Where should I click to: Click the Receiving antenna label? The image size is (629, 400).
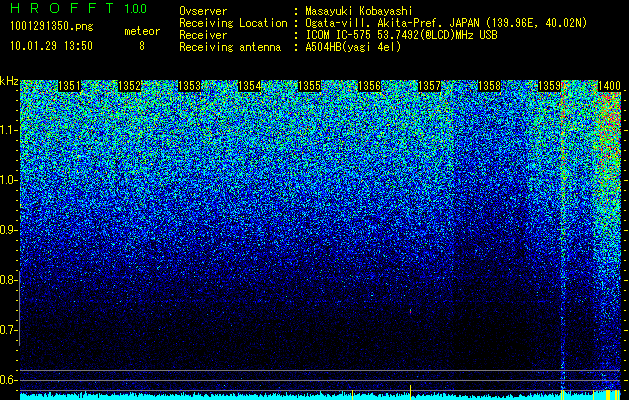(x=230, y=47)
